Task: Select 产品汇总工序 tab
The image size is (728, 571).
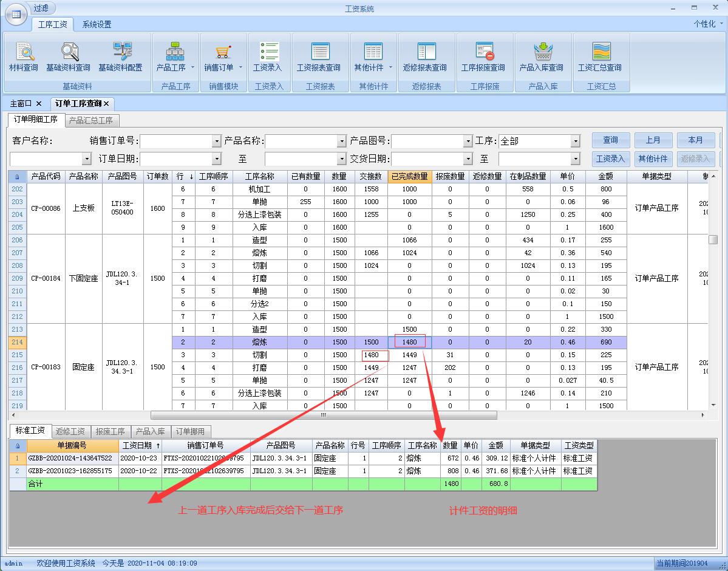Action: click(x=91, y=120)
